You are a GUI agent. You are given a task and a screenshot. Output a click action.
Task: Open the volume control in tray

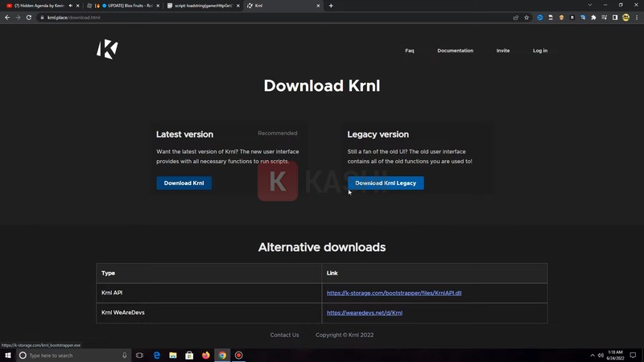601,356
